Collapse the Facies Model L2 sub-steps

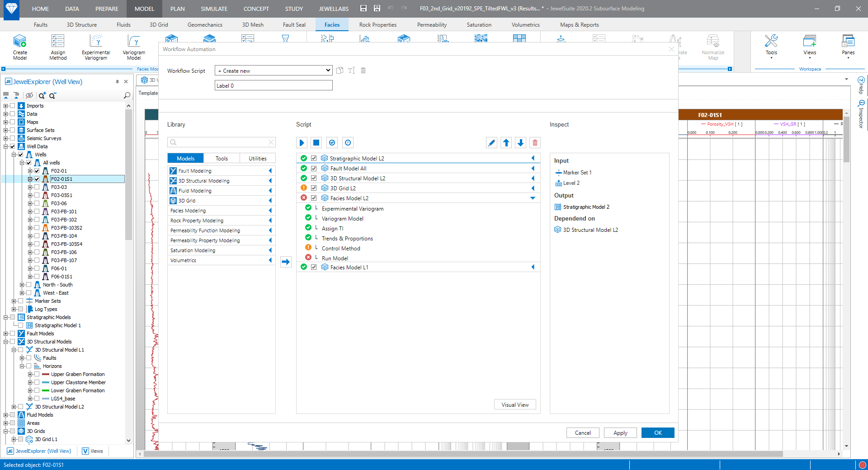pos(533,198)
